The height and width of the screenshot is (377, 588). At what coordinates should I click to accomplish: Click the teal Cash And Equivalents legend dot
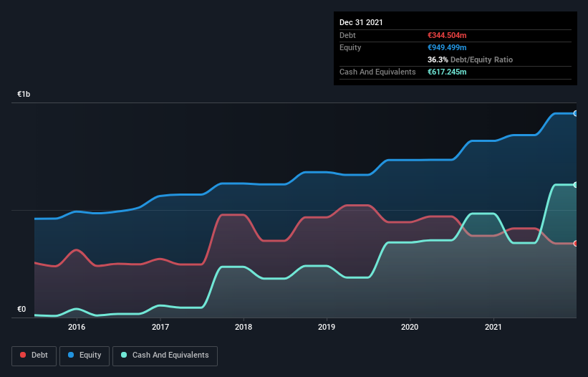[x=124, y=355]
